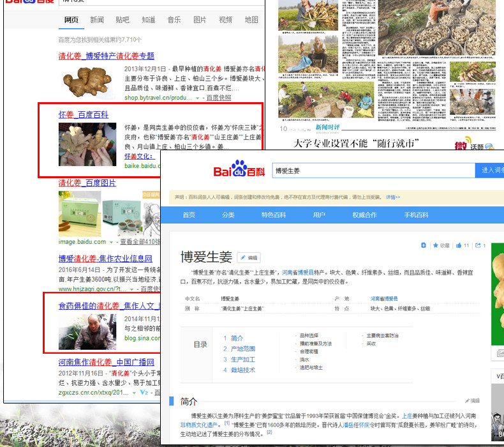Jump to 3 生产加工 in contents
504x447 pixels.
(239, 359)
